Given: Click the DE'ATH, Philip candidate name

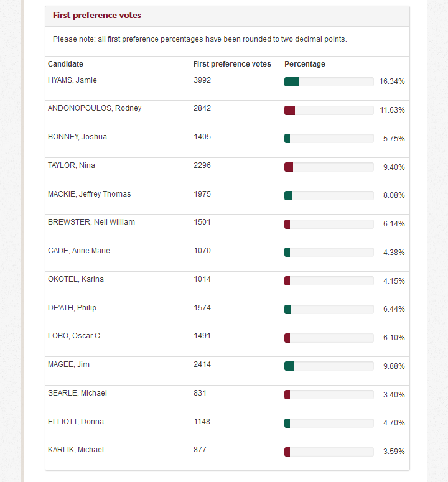Looking at the screenshot, I should 72,308.
